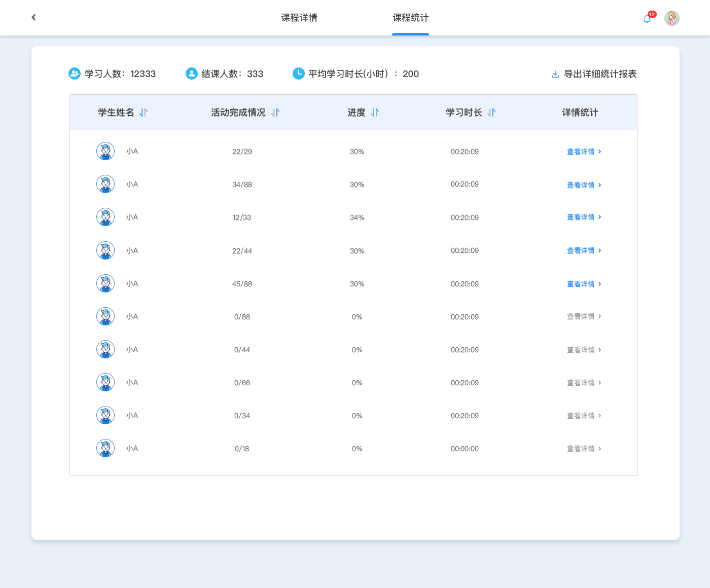Click greyed 查看详情 in the 0/66 row

pos(584,383)
